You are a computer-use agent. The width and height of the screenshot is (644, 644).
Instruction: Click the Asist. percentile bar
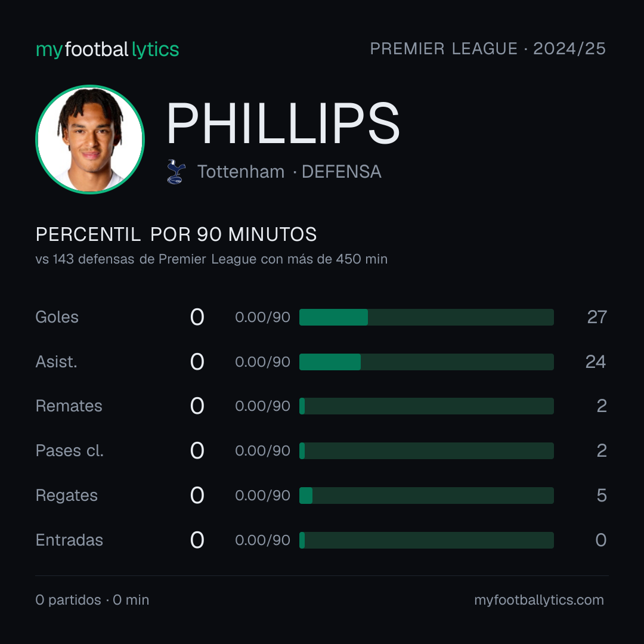(x=426, y=362)
